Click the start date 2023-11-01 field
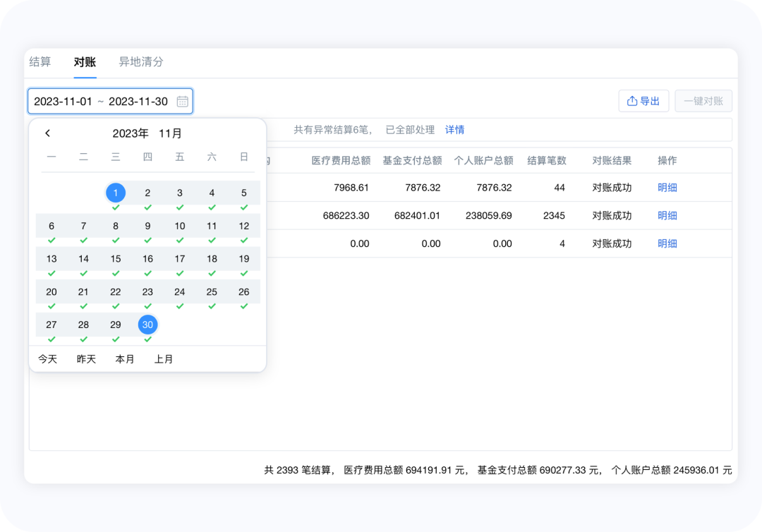 64,102
